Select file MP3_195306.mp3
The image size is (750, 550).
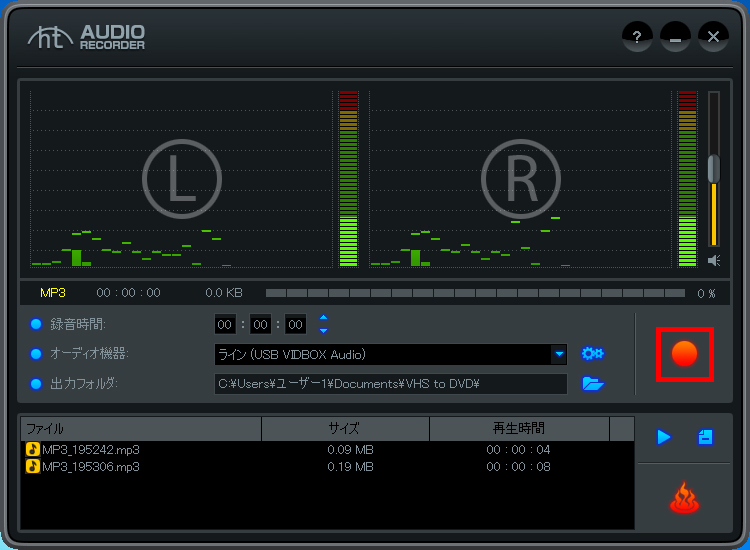tap(91, 466)
